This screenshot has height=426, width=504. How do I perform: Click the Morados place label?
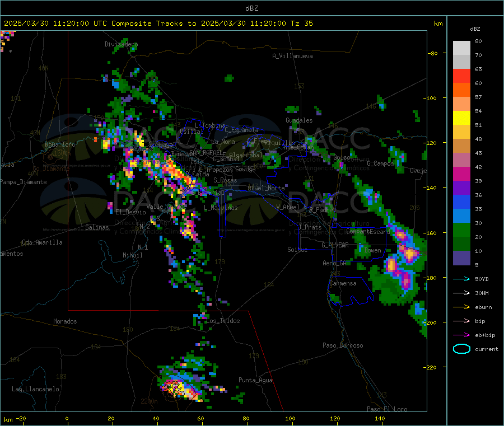tap(65, 321)
